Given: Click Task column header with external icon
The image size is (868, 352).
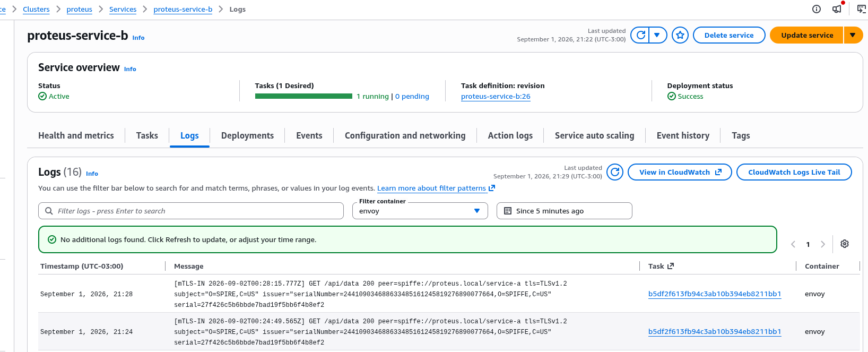Looking at the screenshot, I should [661, 266].
